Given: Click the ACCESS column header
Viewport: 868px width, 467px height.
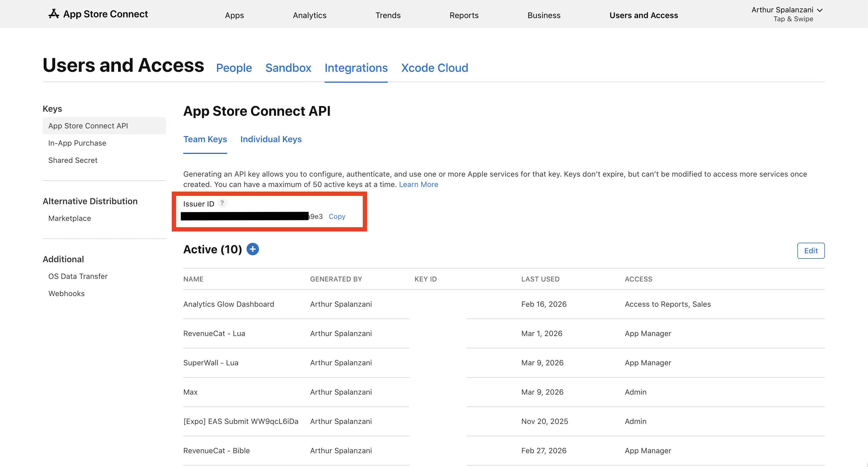Looking at the screenshot, I should 639,279.
